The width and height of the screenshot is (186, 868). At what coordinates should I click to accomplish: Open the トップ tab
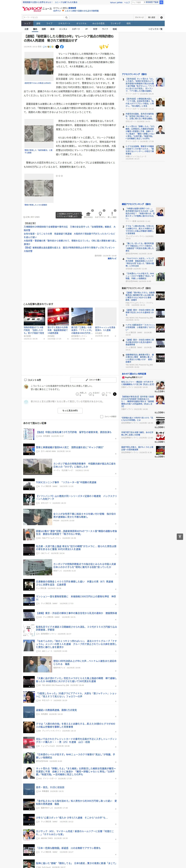27,24
